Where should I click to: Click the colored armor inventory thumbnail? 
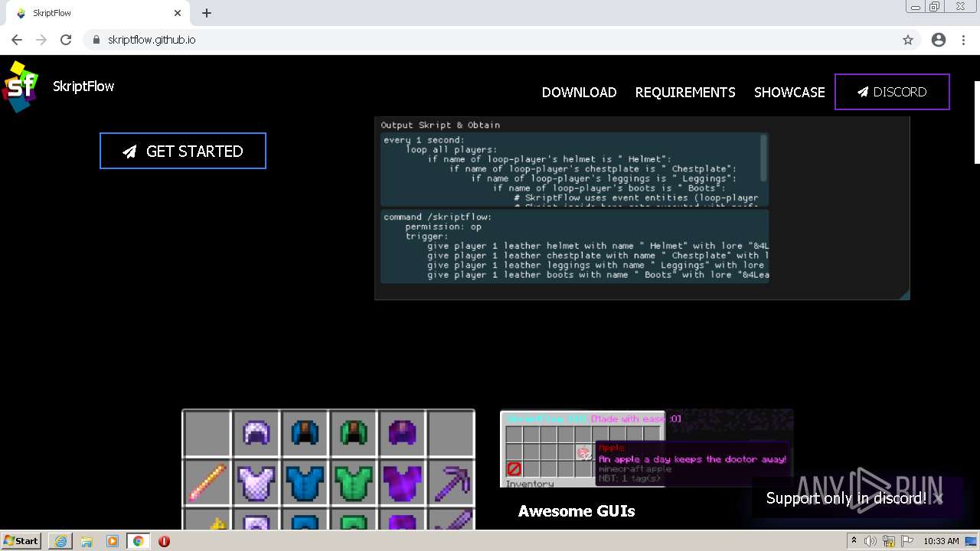pos(328,470)
